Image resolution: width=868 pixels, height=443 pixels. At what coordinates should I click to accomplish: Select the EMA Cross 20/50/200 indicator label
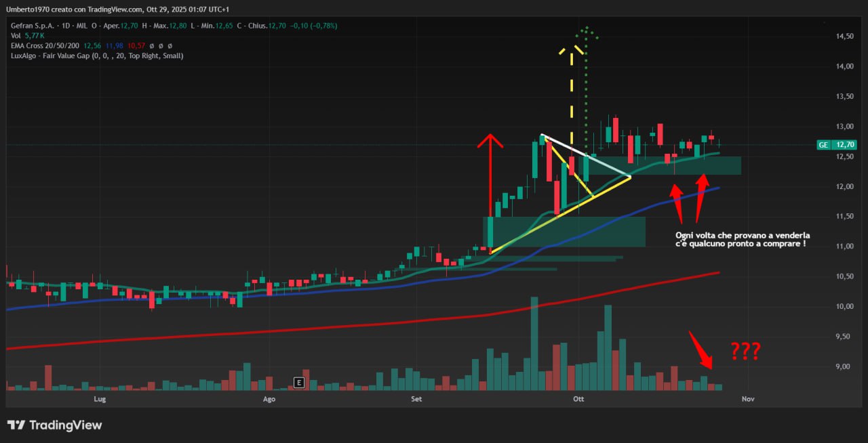tap(45, 45)
